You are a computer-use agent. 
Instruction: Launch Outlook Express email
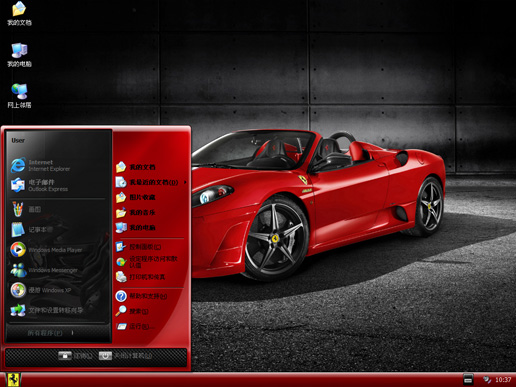pyautogui.click(x=39, y=185)
